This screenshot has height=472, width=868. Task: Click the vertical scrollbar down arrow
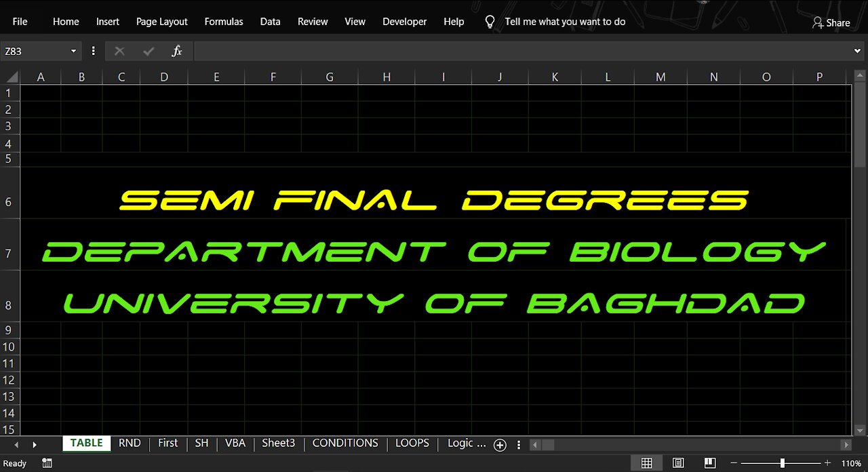click(x=860, y=429)
